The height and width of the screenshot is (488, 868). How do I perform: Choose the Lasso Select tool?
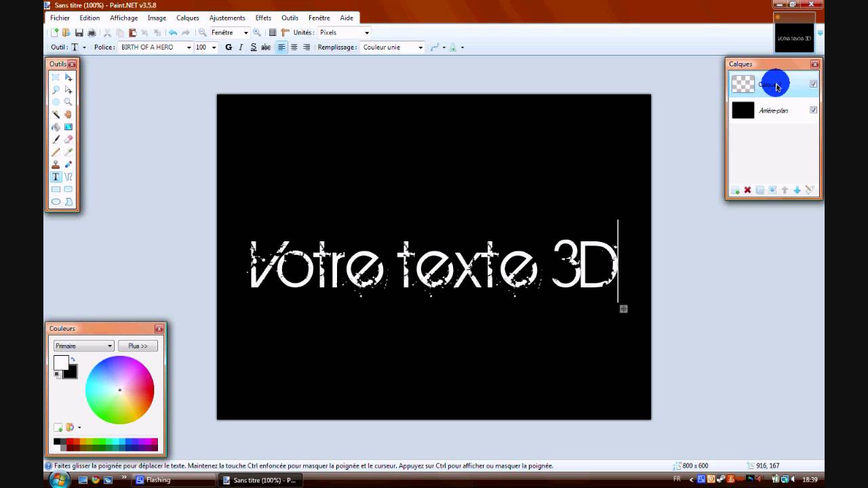click(56, 89)
